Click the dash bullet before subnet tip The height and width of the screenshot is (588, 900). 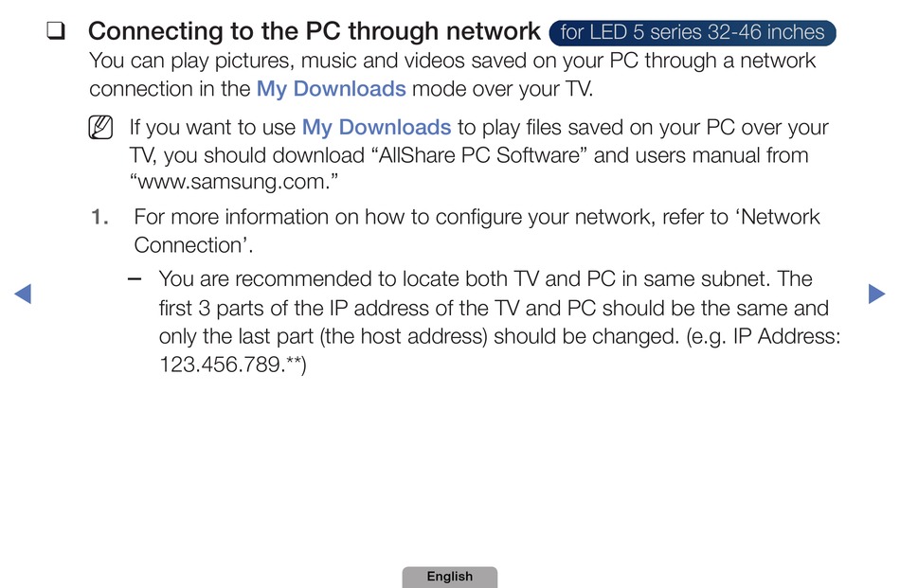click(x=135, y=279)
